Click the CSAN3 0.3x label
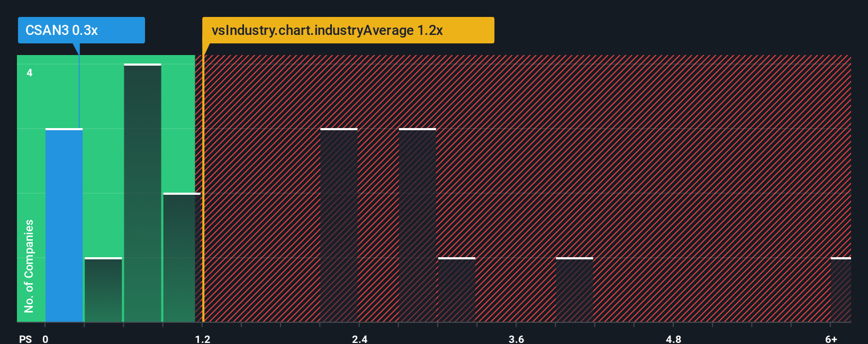This screenshot has width=868, height=344. [x=81, y=30]
